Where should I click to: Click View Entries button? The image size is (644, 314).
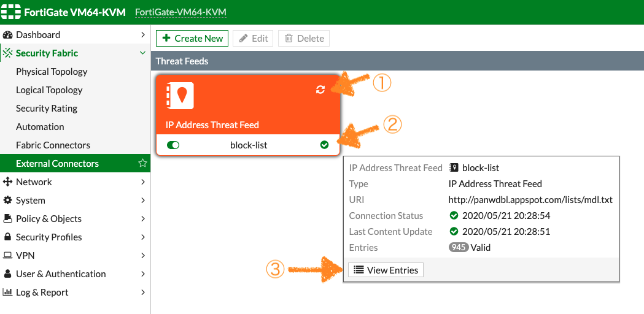coord(386,270)
